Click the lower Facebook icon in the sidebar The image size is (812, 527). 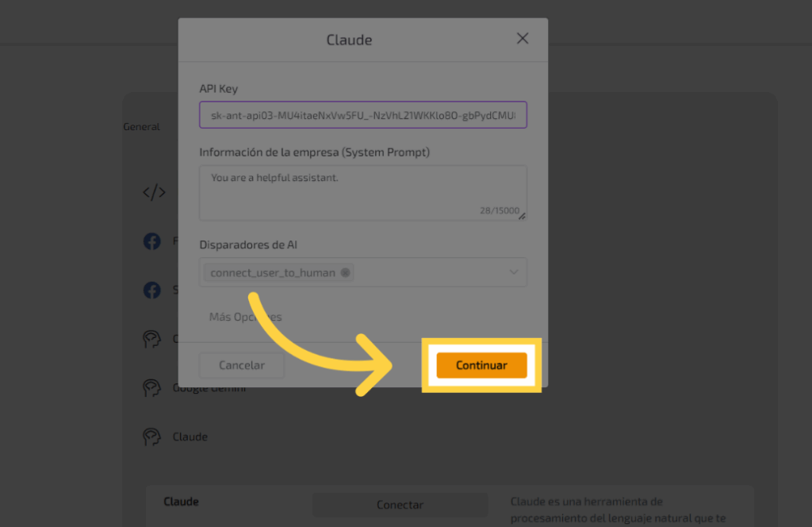[x=151, y=290]
